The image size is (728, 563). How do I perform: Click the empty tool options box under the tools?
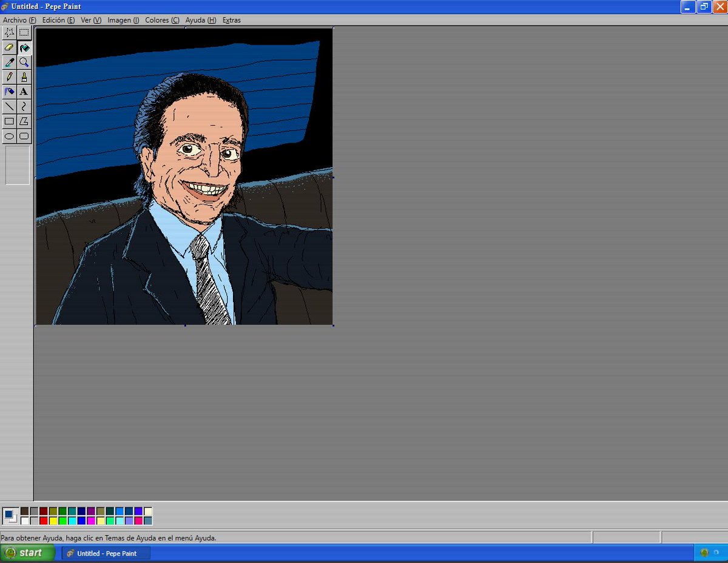pyautogui.click(x=17, y=165)
